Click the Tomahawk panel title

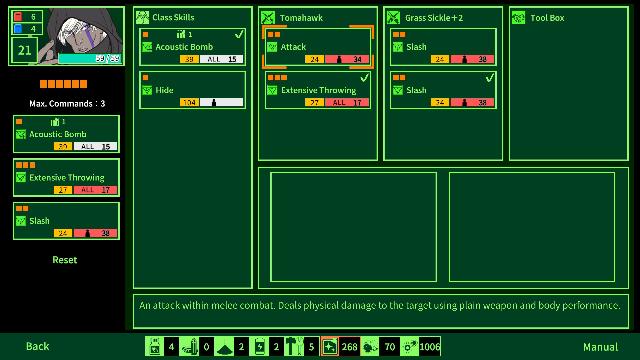(x=301, y=18)
